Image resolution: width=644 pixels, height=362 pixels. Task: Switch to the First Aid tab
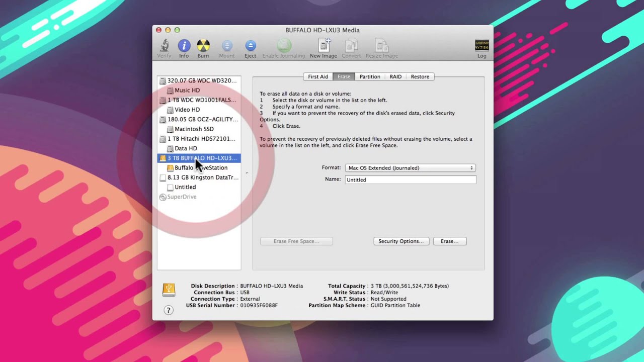click(318, 77)
